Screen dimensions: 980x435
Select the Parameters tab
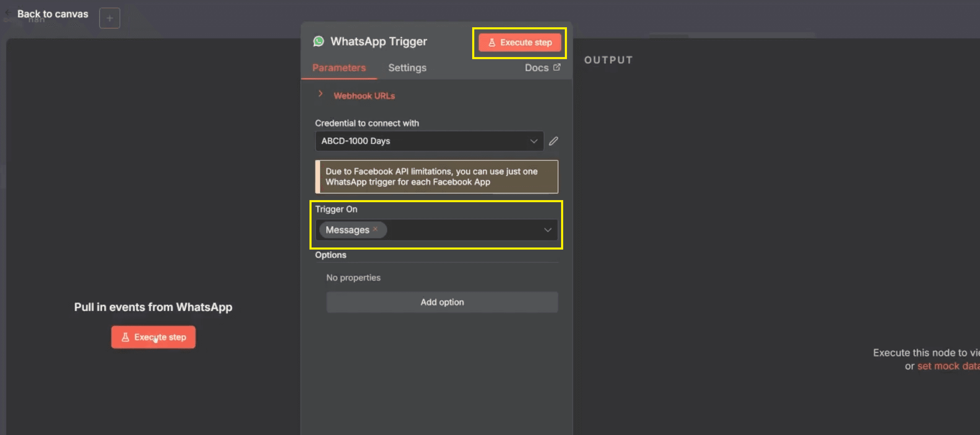[x=338, y=68]
